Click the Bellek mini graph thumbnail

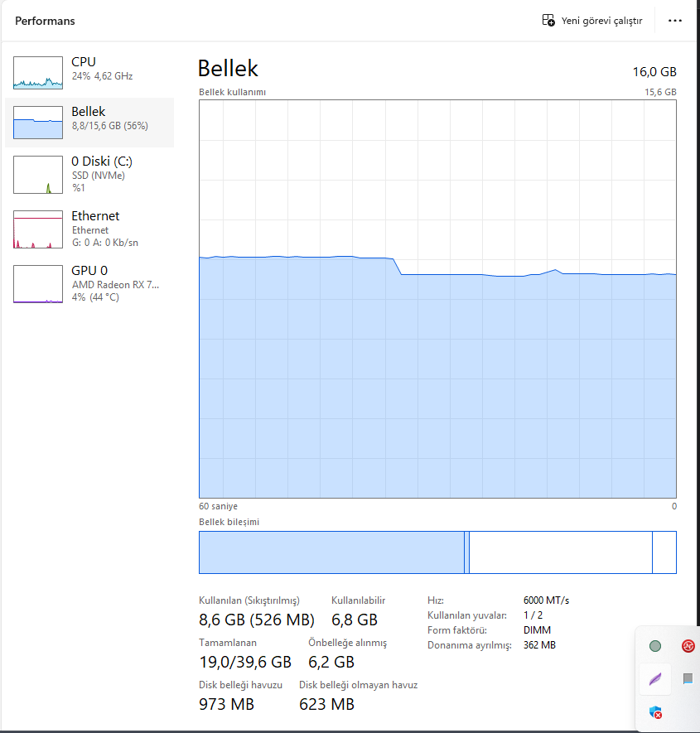point(38,123)
